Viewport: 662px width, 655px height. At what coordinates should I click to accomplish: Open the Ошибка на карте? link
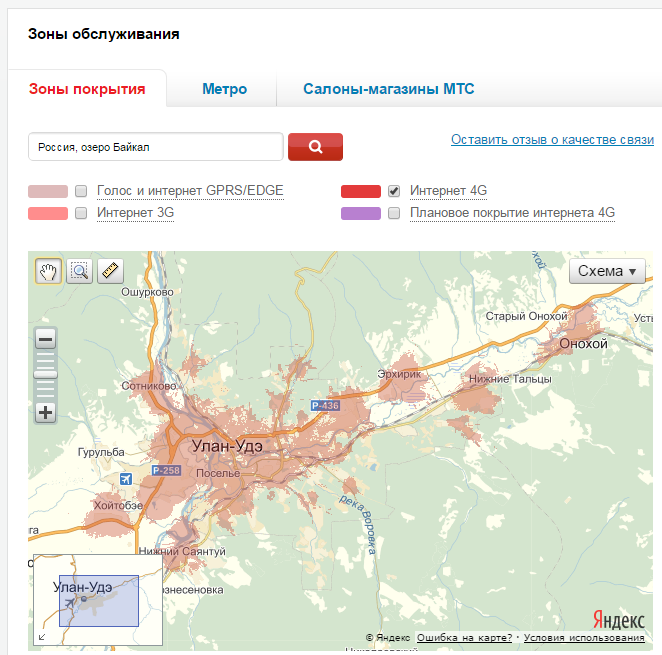(x=464, y=638)
